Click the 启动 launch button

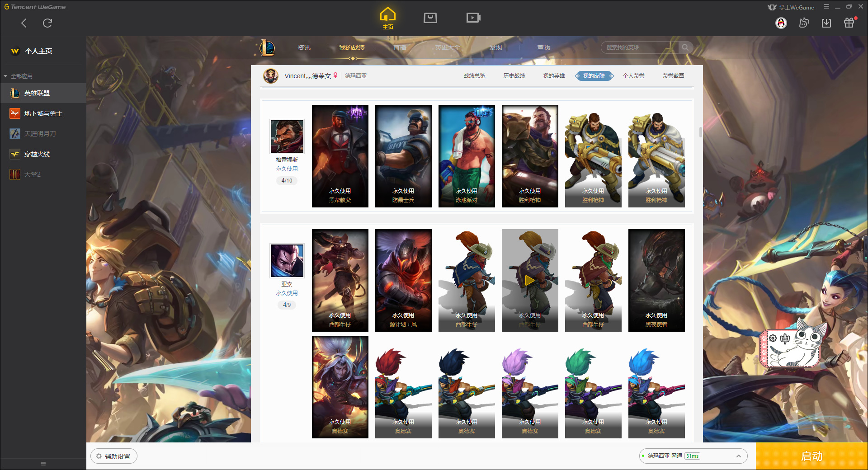(x=811, y=456)
